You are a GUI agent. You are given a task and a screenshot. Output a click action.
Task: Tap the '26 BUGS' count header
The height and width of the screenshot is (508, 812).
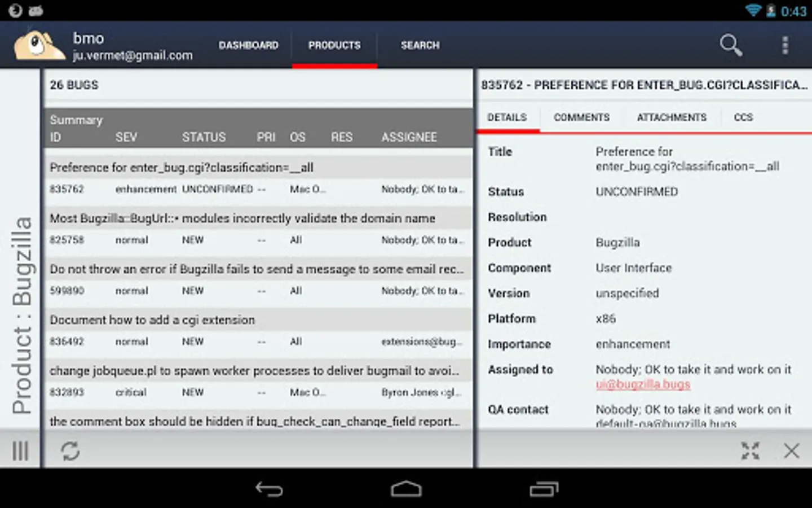[74, 85]
